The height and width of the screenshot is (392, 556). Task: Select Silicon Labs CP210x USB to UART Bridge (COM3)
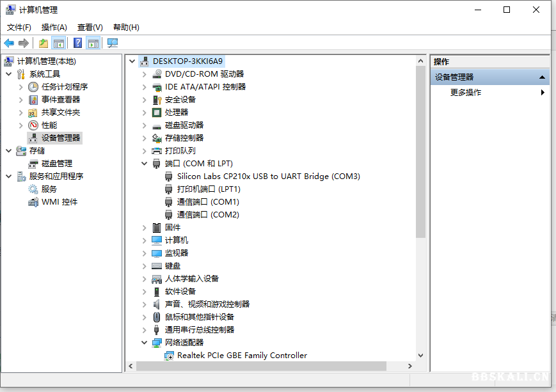click(268, 176)
